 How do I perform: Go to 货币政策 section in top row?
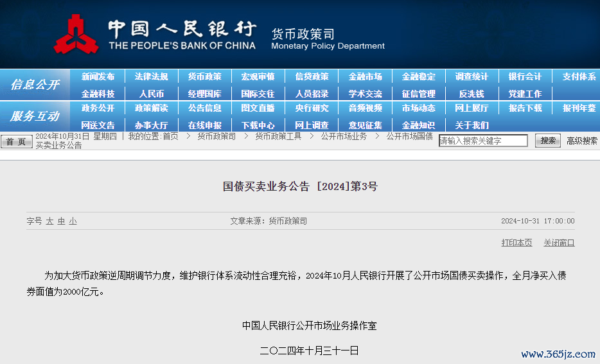(205, 77)
